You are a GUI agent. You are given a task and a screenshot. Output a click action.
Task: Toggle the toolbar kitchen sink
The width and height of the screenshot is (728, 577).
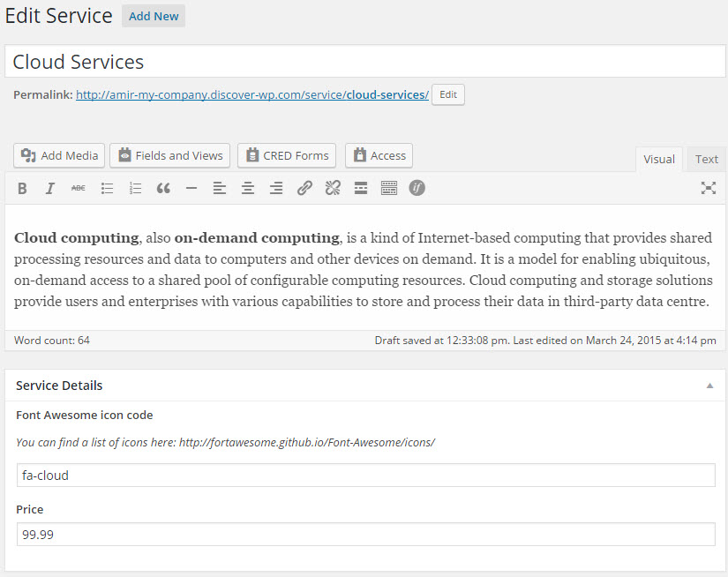click(389, 188)
